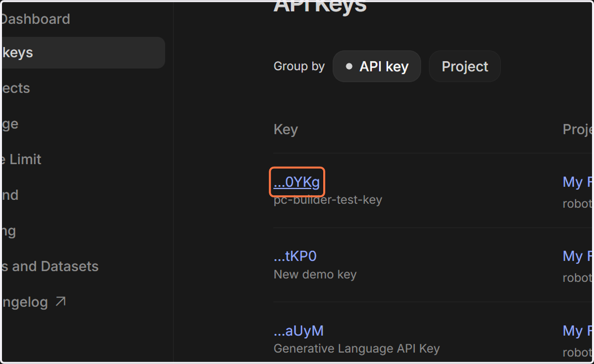Click the Group by label
Image resolution: width=594 pixels, height=364 pixels.
tap(299, 66)
